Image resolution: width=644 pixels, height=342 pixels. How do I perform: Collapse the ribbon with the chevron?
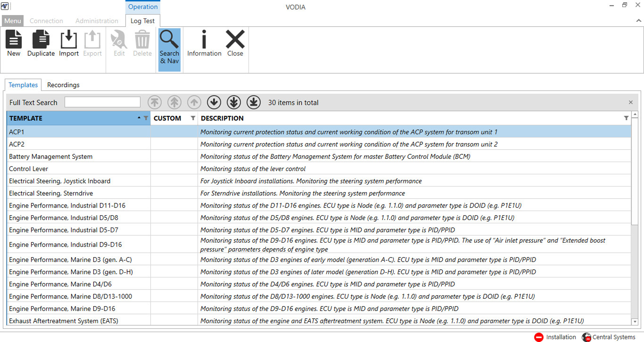639,21
